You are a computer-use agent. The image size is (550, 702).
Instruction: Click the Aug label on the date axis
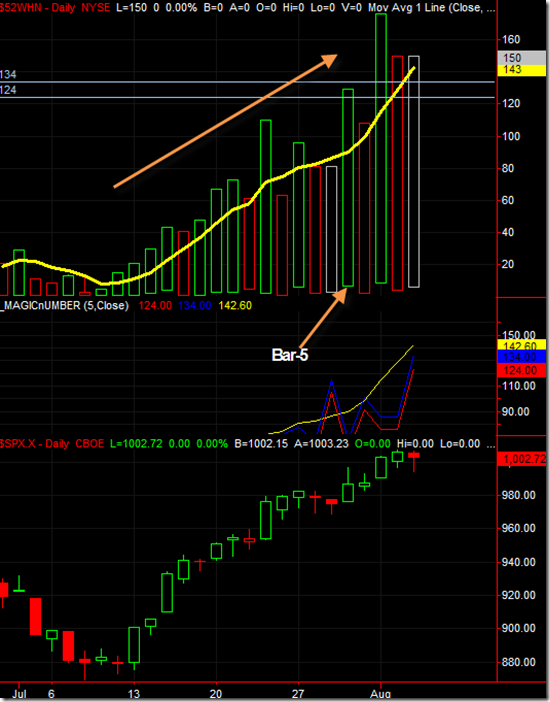click(381, 694)
